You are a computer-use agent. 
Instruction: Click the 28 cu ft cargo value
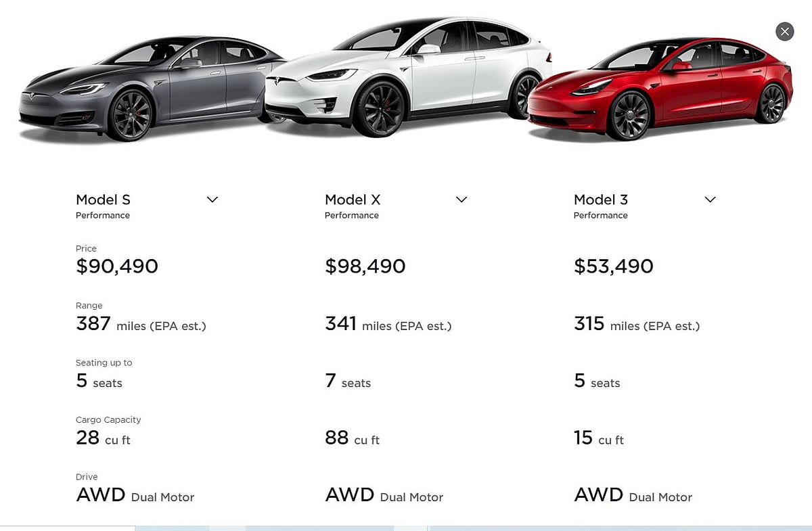tap(103, 439)
